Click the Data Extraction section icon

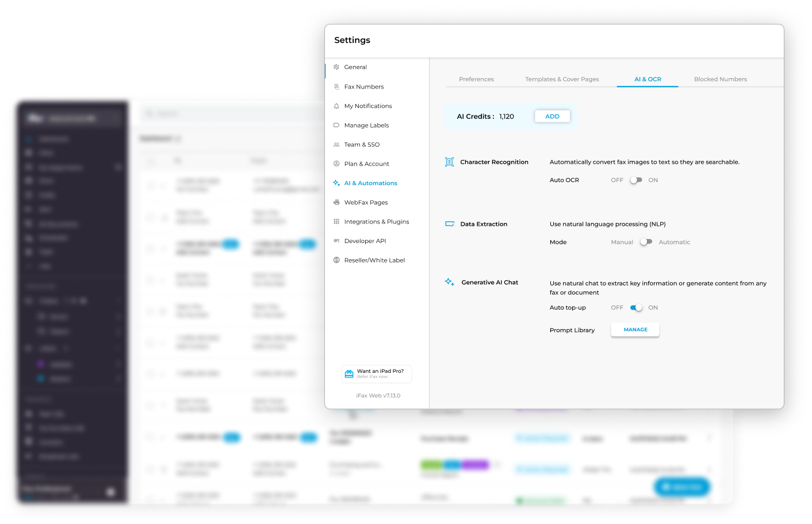450,224
